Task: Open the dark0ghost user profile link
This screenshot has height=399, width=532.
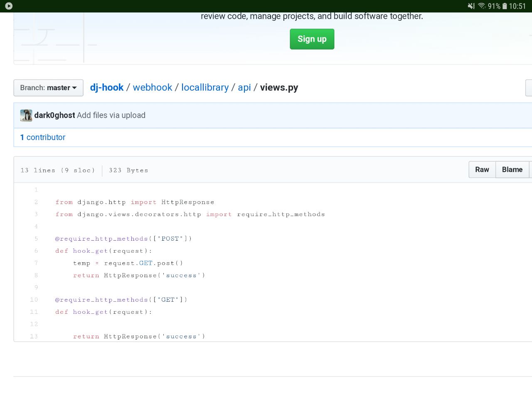Action: coord(54,115)
